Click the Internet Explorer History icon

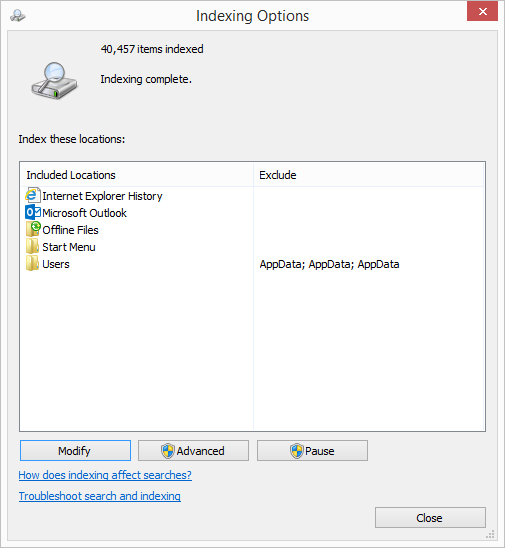click(x=33, y=196)
